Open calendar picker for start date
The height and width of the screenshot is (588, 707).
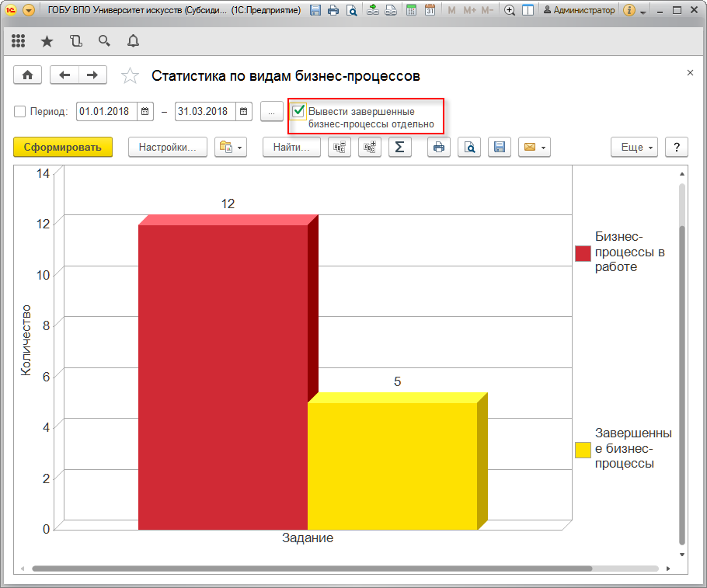coord(145,111)
